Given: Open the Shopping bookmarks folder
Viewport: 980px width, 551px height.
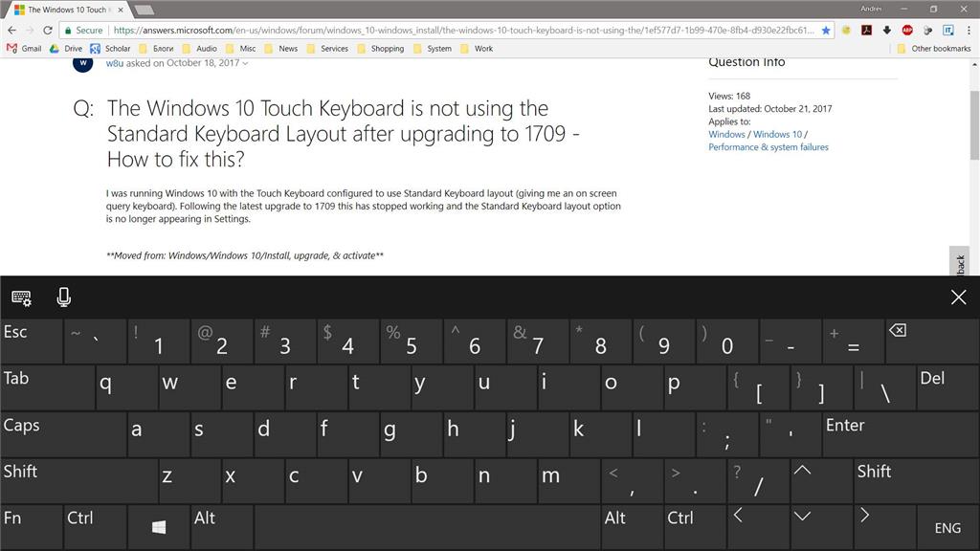Looking at the screenshot, I should pos(381,48).
